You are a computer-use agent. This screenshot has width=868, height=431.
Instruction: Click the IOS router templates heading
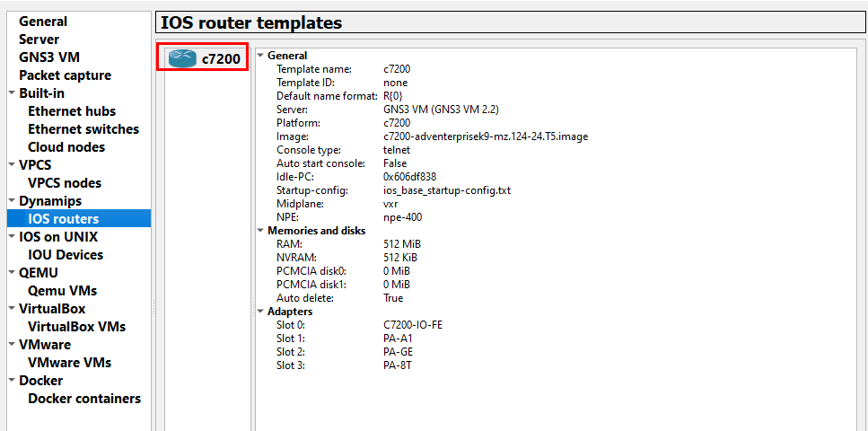pos(250,22)
